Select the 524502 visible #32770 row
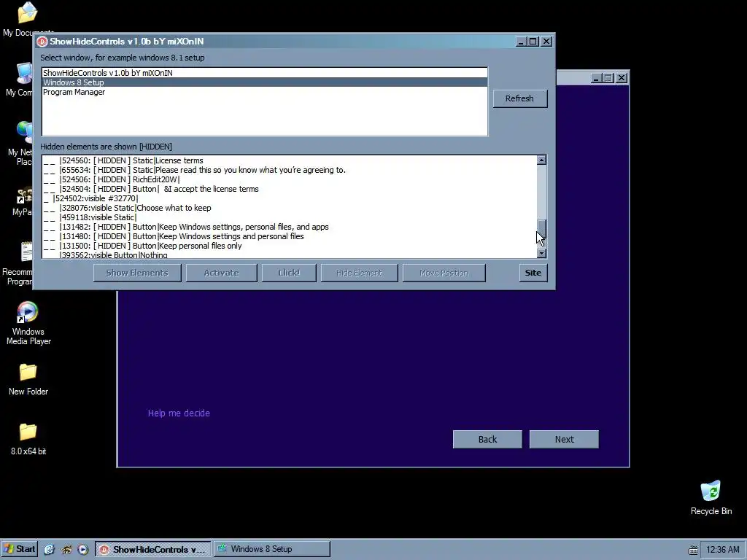Screen dimensions: 747x560 (x=289, y=198)
